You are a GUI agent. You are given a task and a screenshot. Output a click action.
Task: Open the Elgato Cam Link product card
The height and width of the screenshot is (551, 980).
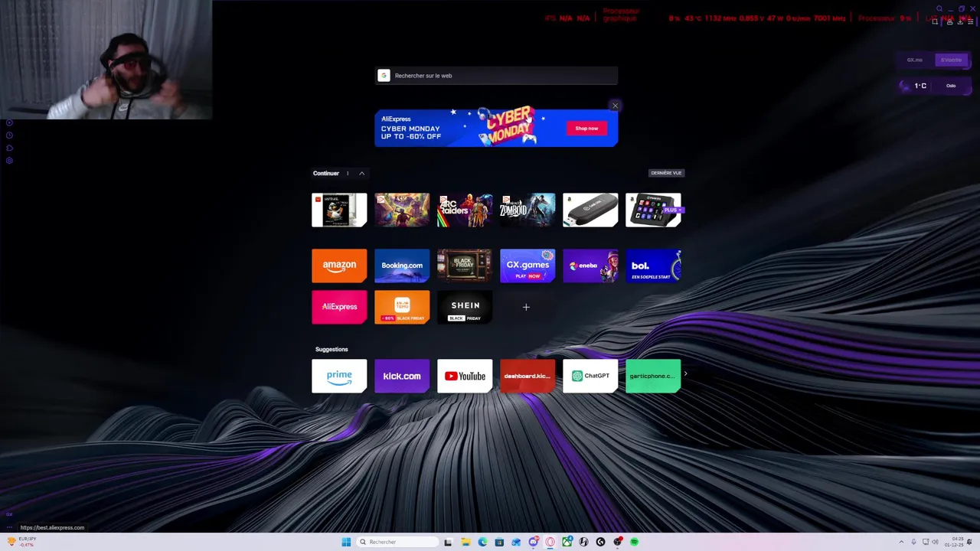pos(590,210)
